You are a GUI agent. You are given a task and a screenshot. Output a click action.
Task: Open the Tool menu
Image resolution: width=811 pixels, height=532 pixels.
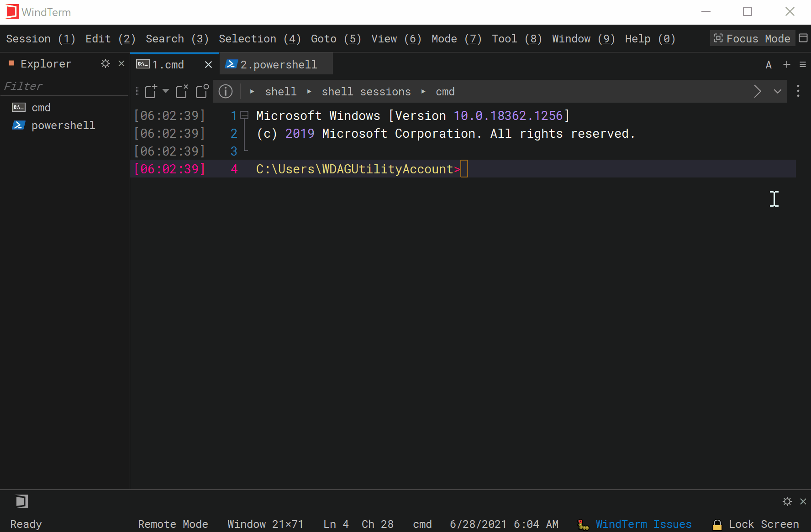tap(517, 39)
